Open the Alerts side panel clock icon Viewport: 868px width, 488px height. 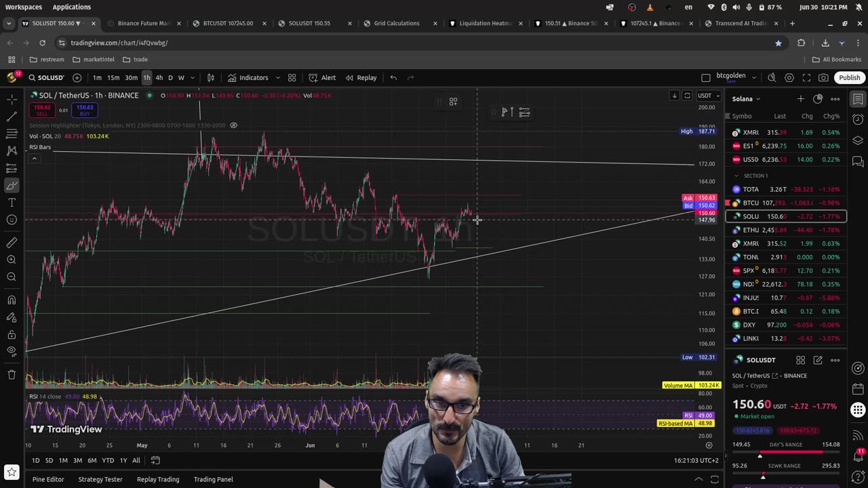(858, 120)
